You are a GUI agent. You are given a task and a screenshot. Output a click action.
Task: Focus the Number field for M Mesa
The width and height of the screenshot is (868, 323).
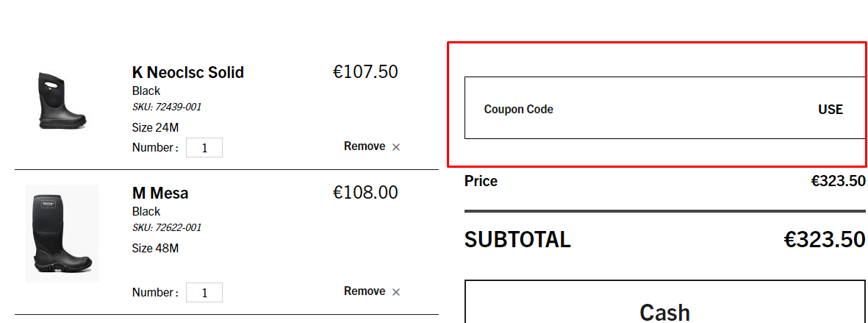[x=204, y=293]
